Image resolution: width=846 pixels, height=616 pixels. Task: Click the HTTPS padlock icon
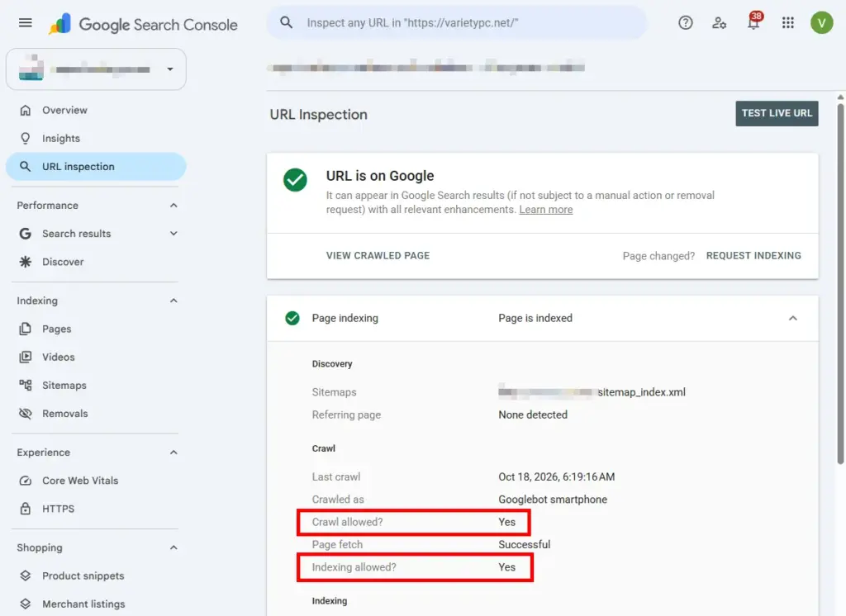pyautogui.click(x=26, y=509)
